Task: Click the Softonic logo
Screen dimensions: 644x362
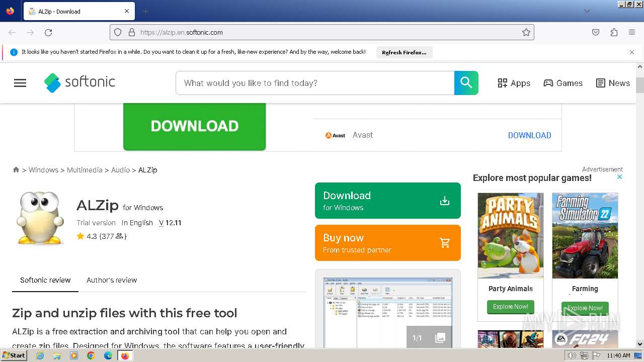Action: (79, 82)
